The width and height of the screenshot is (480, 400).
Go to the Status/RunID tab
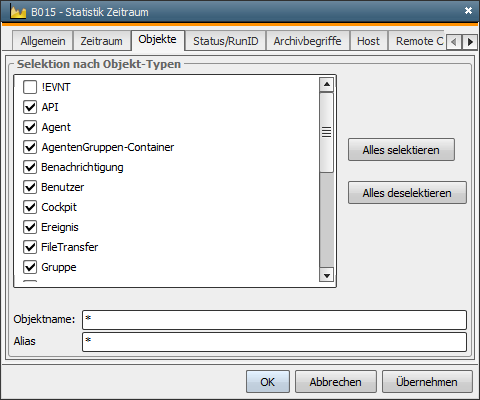226,41
